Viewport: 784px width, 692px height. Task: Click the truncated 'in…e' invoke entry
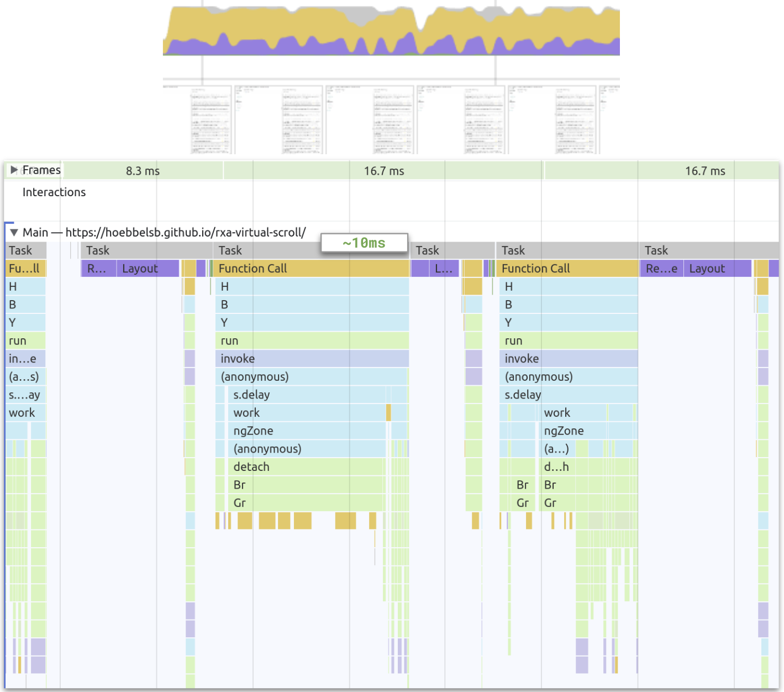24,359
